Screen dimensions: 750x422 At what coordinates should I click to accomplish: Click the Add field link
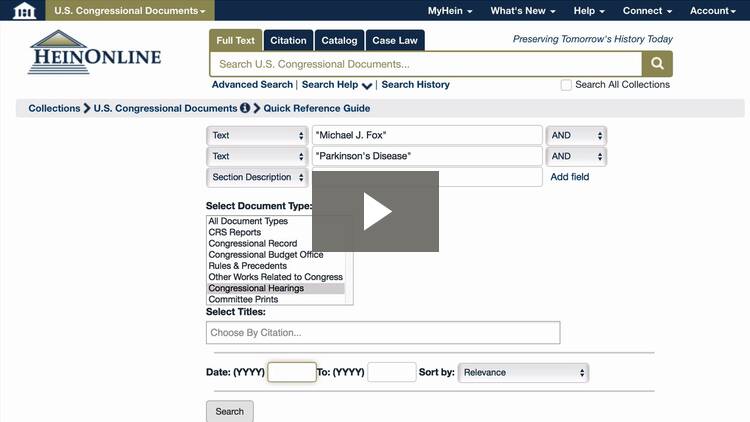click(570, 177)
